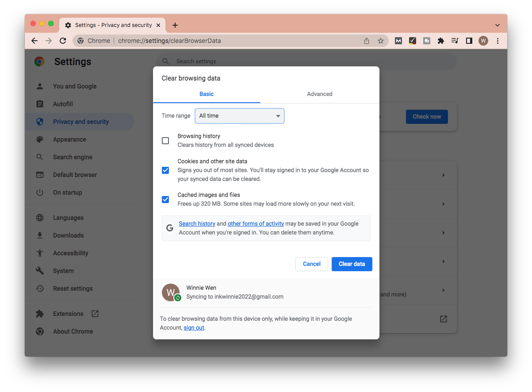Open Chrome's three-dot menu
Screen dimensions: 532x392
498,41
